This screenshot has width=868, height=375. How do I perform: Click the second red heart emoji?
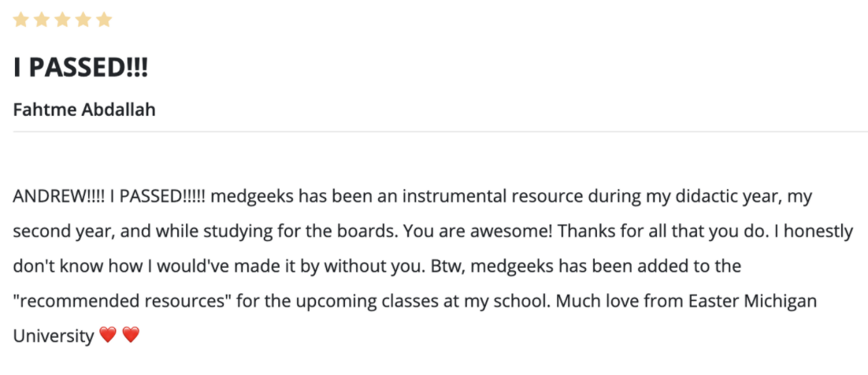(131, 335)
